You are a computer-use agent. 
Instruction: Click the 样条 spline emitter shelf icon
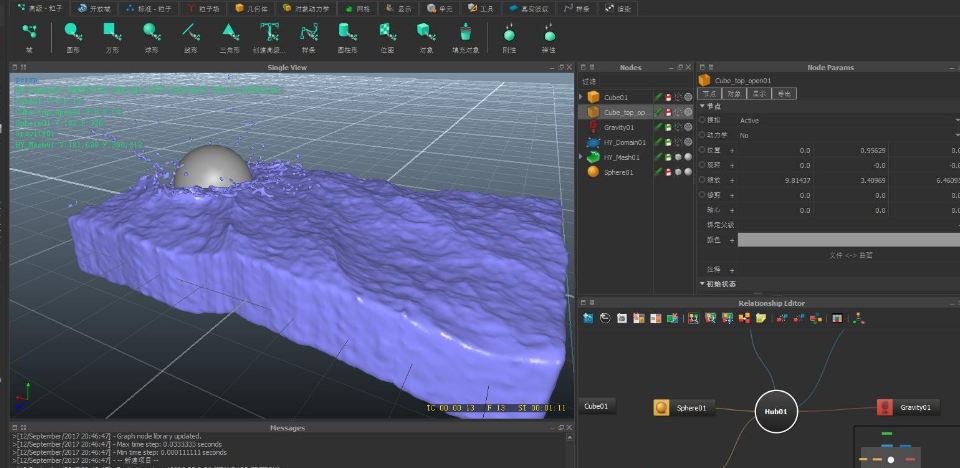click(308, 31)
